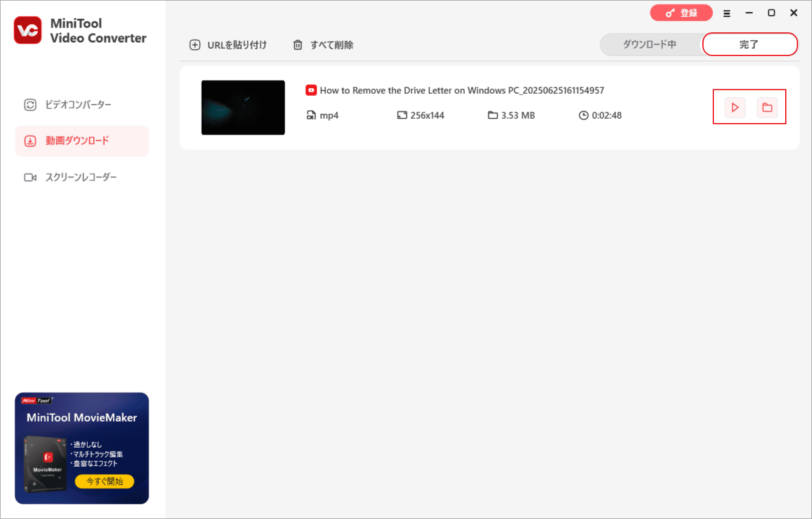
Task: Switch to the 完了 tab
Action: pyautogui.click(x=749, y=44)
